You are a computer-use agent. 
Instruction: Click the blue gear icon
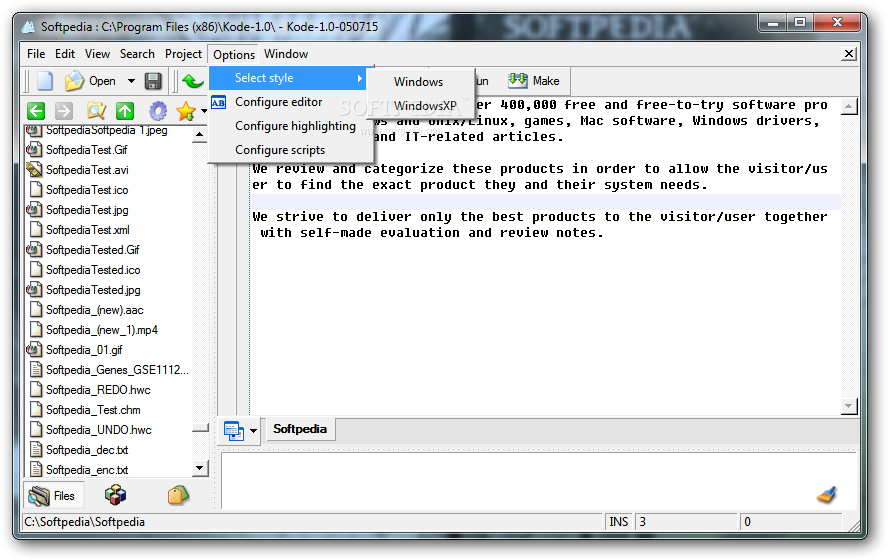point(158,110)
